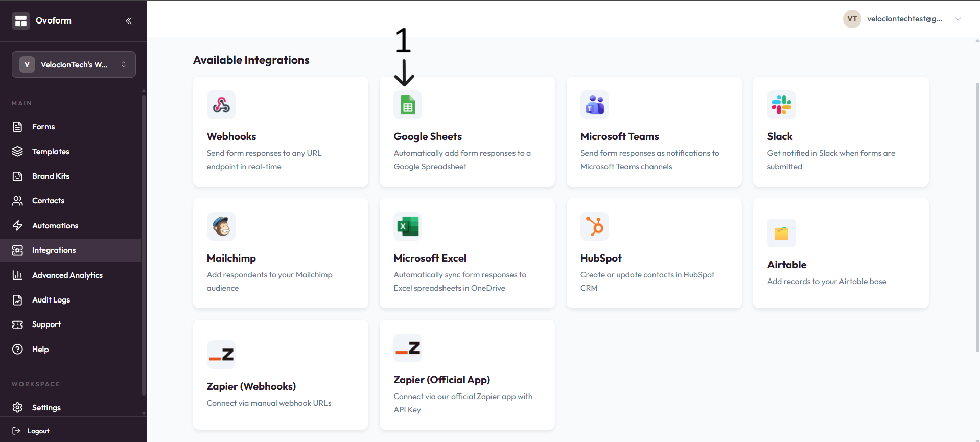Click the Microsoft Excel logo icon
Image resolution: width=980 pixels, height=442 pixels.
tap(408, 226)
